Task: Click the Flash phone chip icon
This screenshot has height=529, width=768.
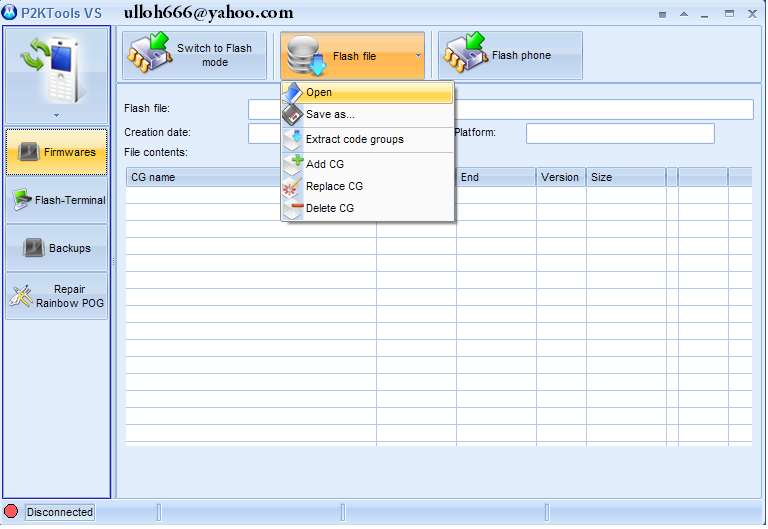Action: tap(465, 53)
